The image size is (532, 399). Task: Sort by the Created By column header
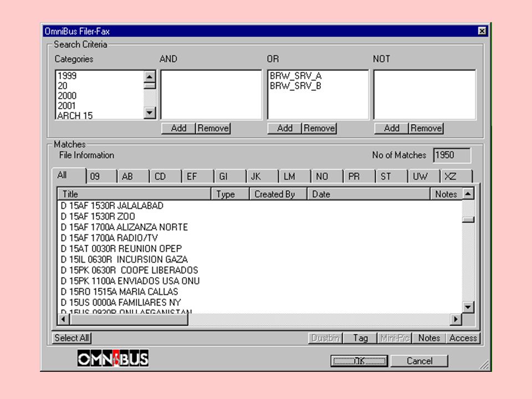coord(278,194)
